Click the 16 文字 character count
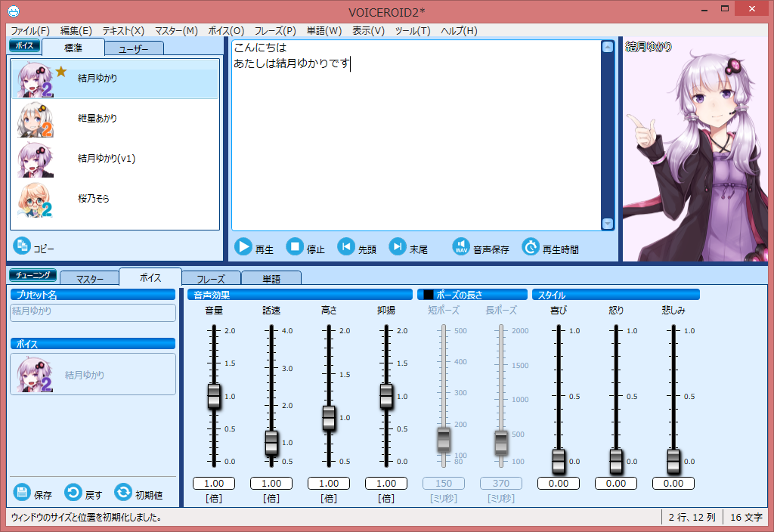774x532 pixels. (x=746, y=517)
